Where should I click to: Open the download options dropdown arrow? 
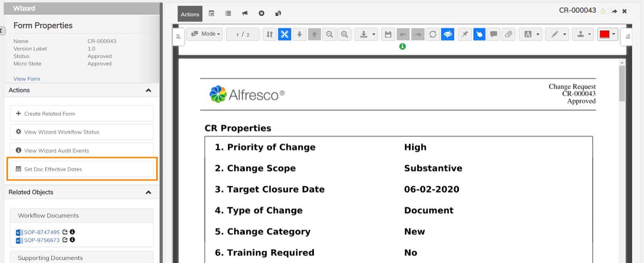click(x=374, y=35)
